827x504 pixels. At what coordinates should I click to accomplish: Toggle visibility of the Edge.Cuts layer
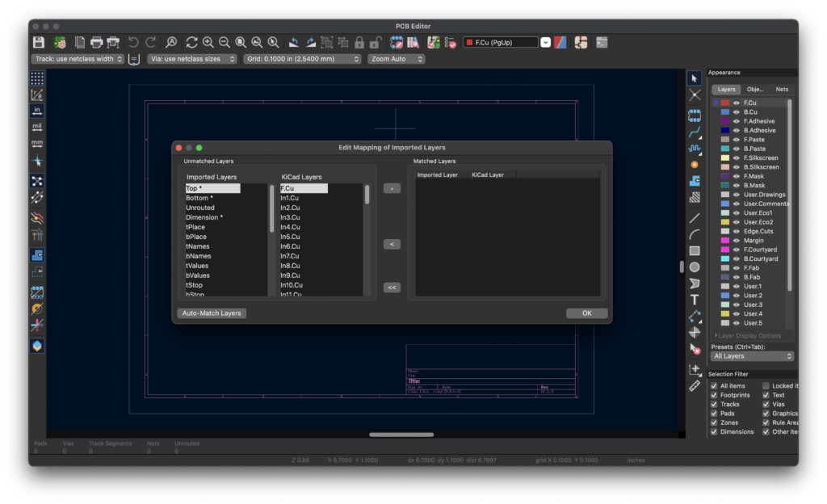tap(737, 231)
